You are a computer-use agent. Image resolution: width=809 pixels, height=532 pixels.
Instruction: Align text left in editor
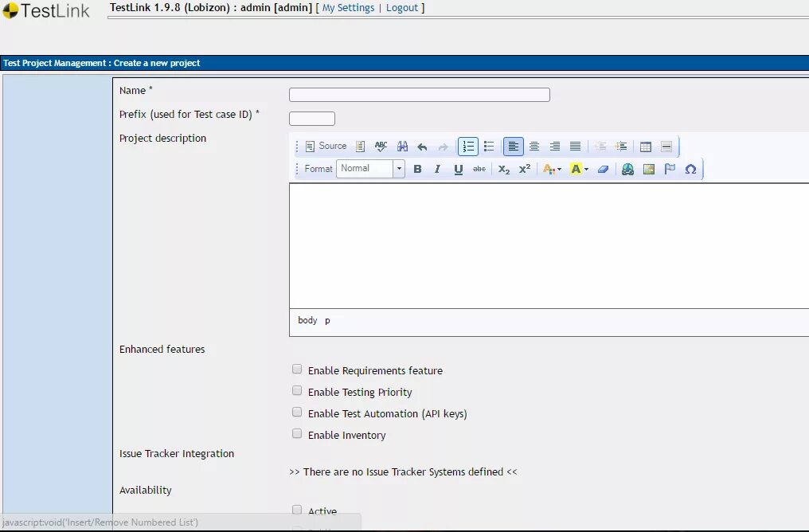(x=514, y=147)
